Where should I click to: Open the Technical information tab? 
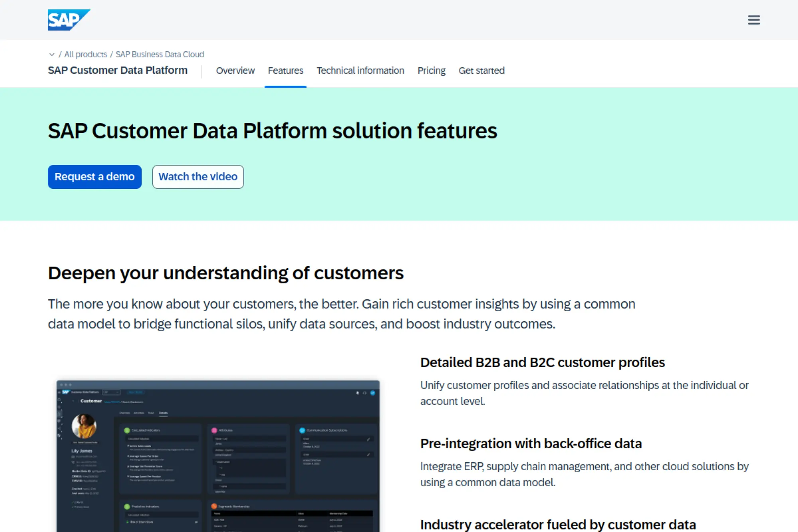pyautogui.click(x=360, y=70)
